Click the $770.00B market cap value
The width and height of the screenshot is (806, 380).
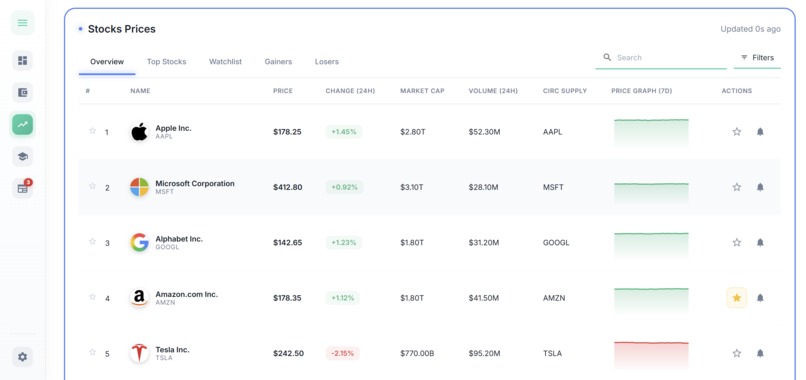coord(417,353)
